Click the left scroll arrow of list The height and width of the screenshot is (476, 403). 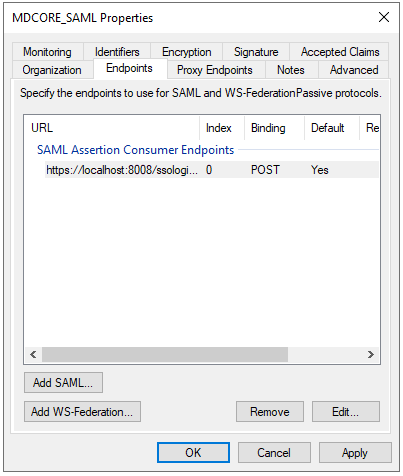tap(33, 354)
